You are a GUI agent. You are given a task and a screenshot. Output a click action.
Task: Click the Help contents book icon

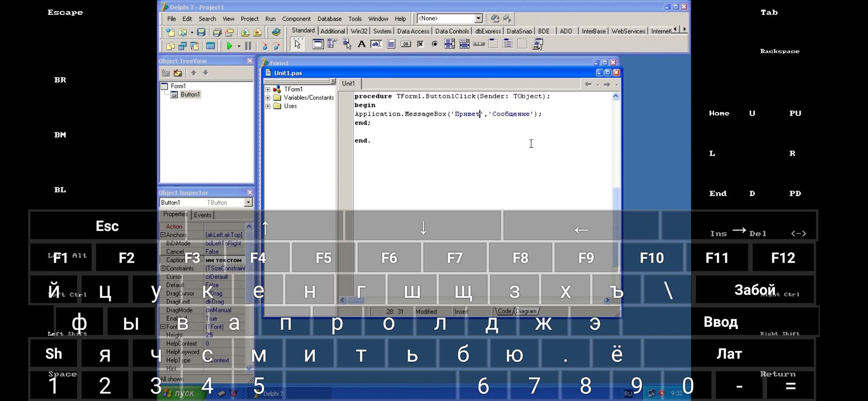point(276,32)
